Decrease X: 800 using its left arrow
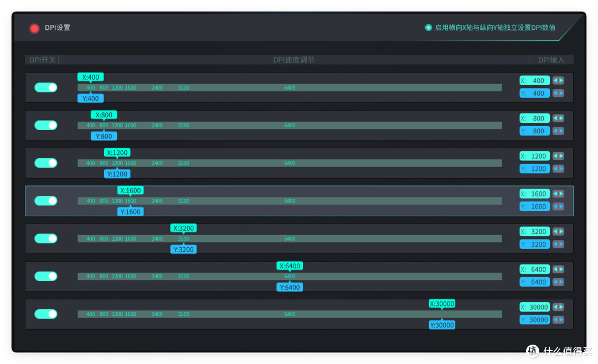Screen dimensions: 598x364 [556, 118]
